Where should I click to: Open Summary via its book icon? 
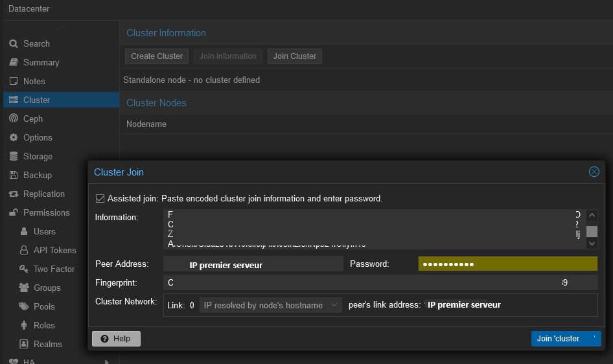14,62
